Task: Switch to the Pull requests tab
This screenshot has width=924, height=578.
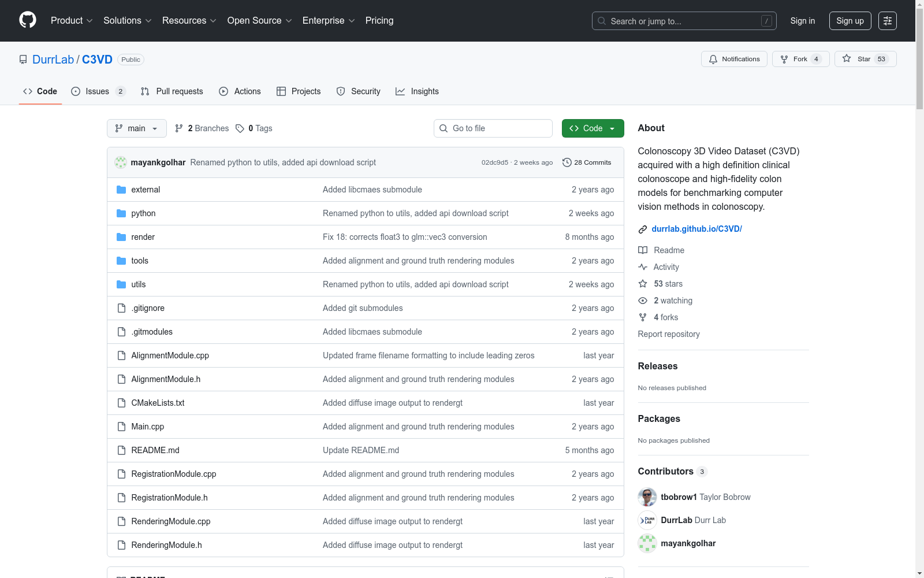Action: (172, 91)
